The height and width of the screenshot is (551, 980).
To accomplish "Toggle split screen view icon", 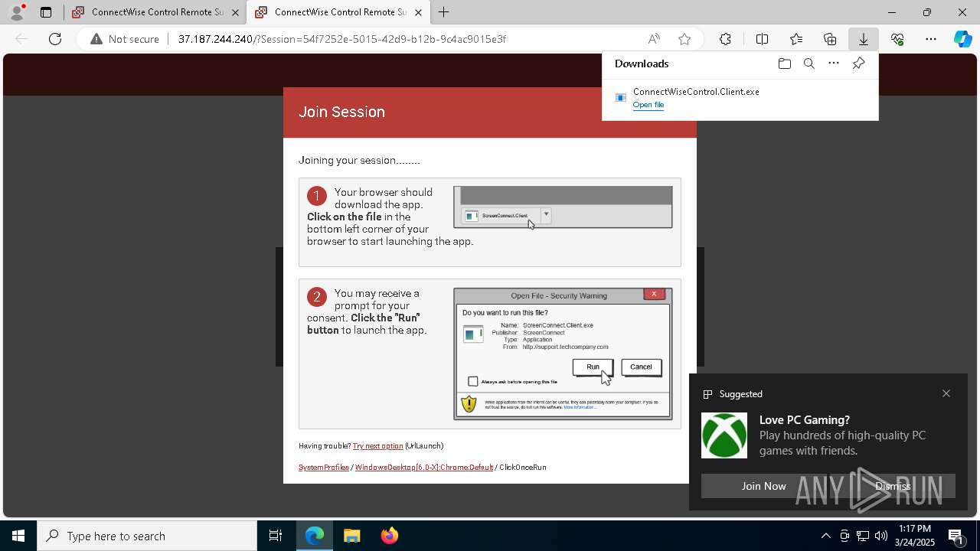I will [763, 39].
